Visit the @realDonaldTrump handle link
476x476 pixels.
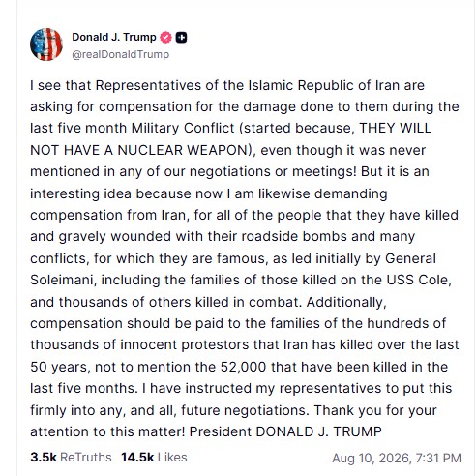(x=121, y=54)
